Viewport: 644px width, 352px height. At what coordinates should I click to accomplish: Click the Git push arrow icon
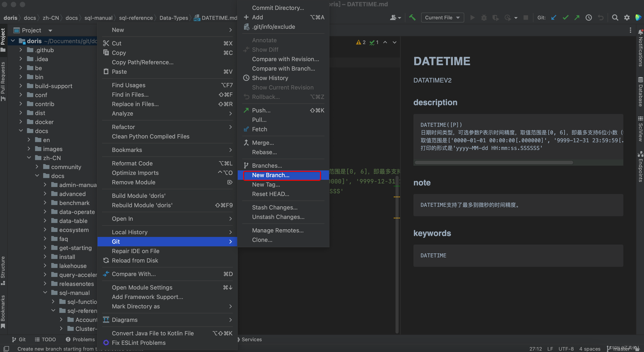coord(578,17)
